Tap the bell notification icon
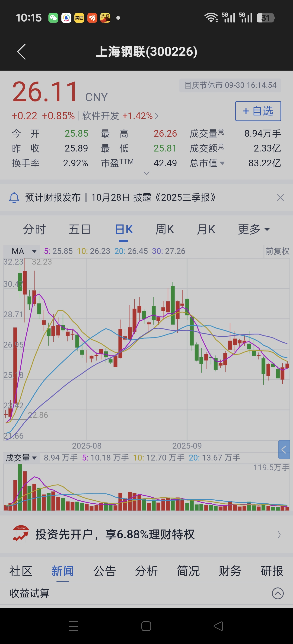 click(14, 198)
